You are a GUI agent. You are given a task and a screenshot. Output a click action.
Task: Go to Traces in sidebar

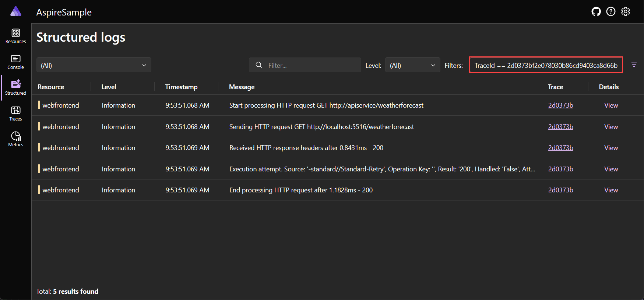tap(15, 113)
